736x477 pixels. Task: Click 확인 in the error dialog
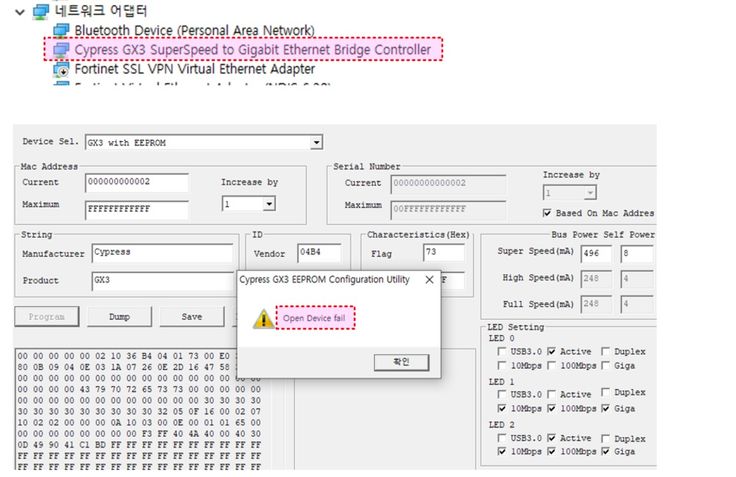tap(401, 362)
